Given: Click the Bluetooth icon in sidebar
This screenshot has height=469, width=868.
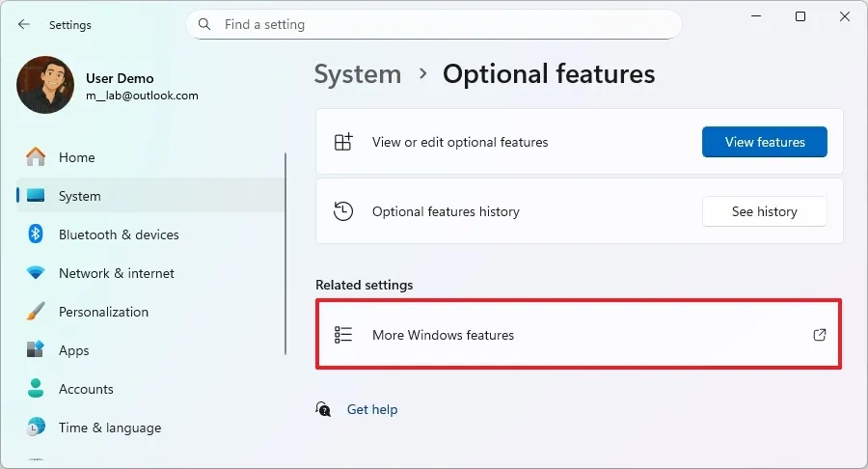Looking at the screenshot, I should point(36,234).
